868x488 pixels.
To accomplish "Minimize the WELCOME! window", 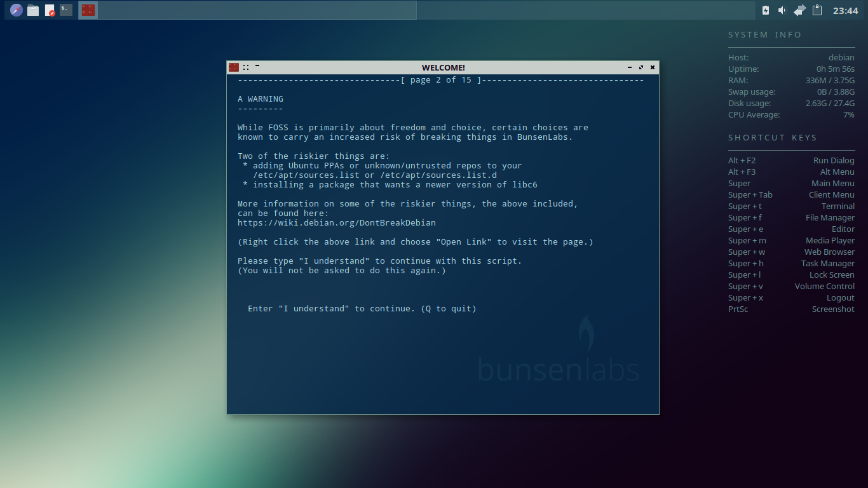I will click(630, 67).
